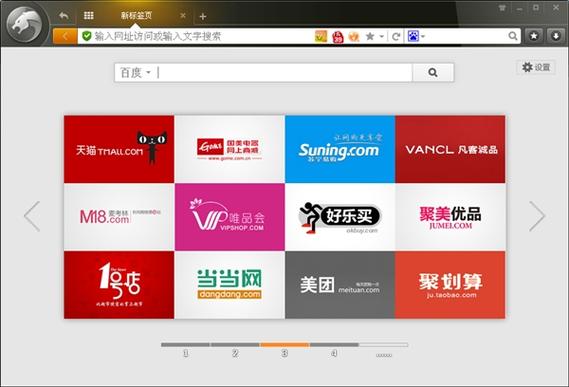Screen dimensions: 569x387
Task: Open 设置 settings button
Action: [x=536, y=67]
